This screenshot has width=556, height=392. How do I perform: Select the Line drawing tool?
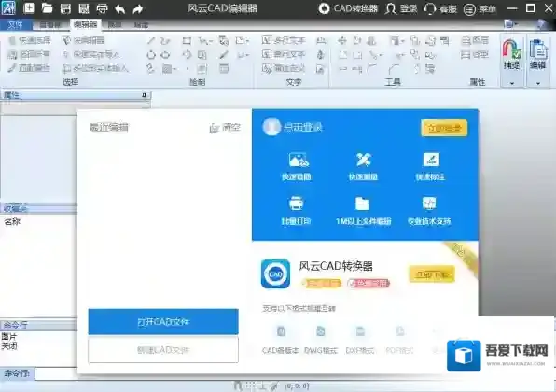[x=151, y=41]
